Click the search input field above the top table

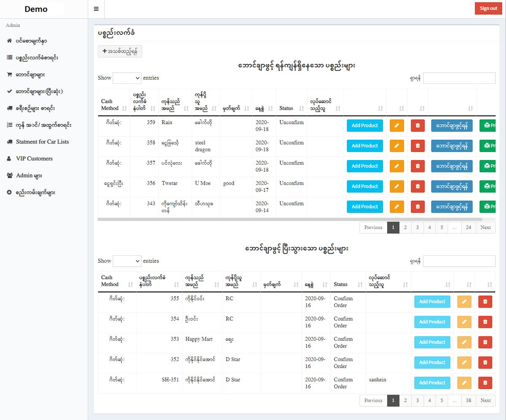tap(459, 78)
